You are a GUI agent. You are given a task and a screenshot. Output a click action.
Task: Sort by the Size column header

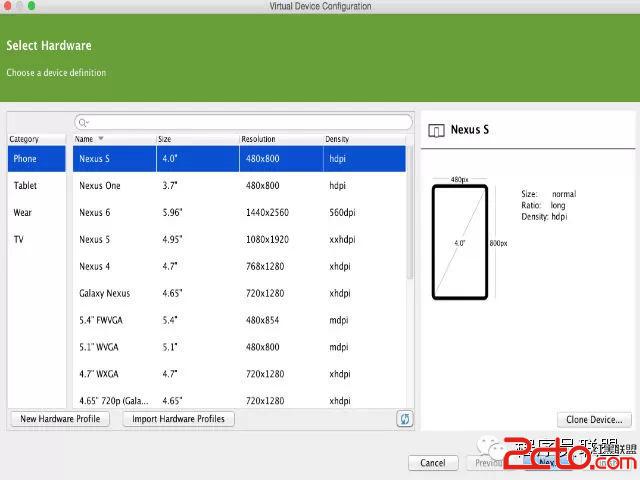coord(198,139)
